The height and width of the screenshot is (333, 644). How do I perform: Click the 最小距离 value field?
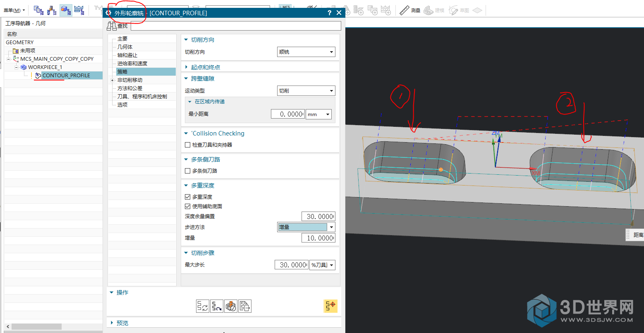[288, 114]
